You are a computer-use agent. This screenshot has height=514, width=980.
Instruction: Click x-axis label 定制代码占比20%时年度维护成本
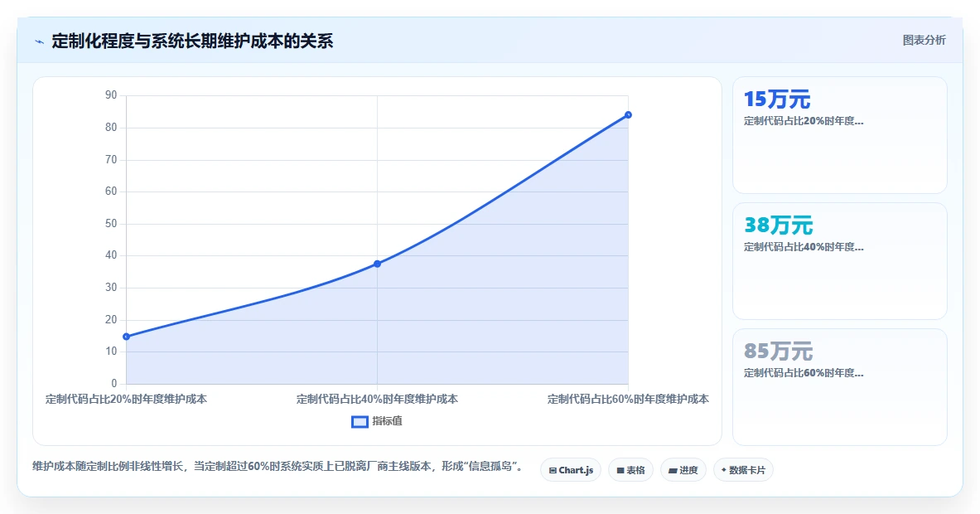pos(126,399)
